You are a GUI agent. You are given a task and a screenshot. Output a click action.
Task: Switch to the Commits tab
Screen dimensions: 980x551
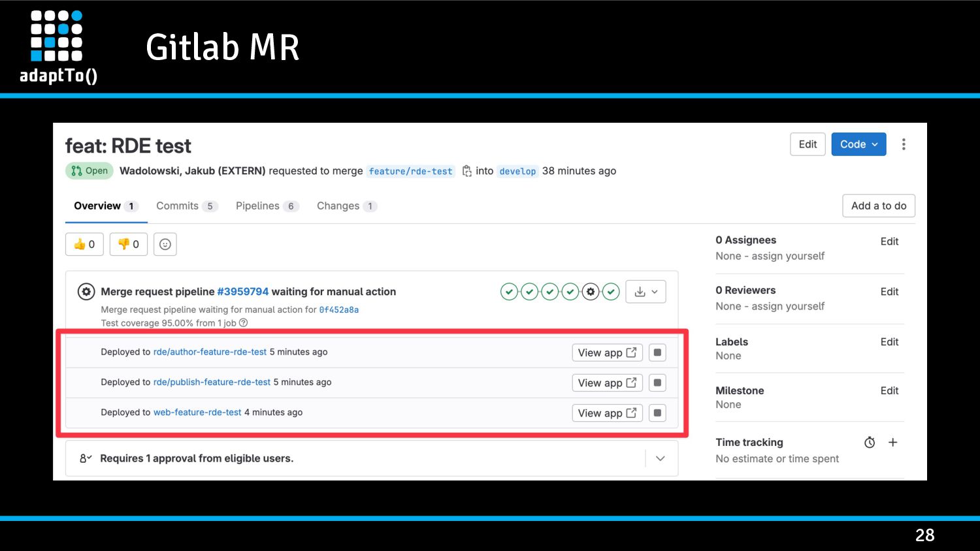186,206
